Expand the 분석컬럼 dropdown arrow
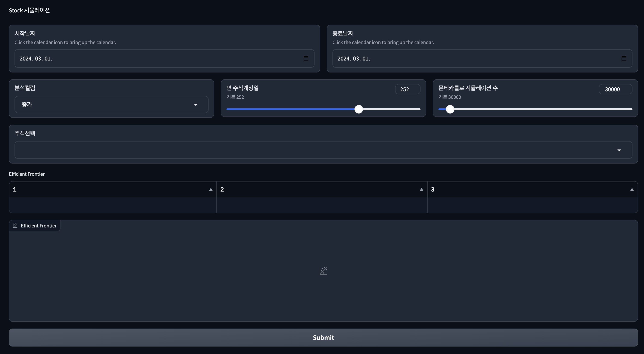The width and height of the screenshot is (644, 354). click(x=196, y=105)
